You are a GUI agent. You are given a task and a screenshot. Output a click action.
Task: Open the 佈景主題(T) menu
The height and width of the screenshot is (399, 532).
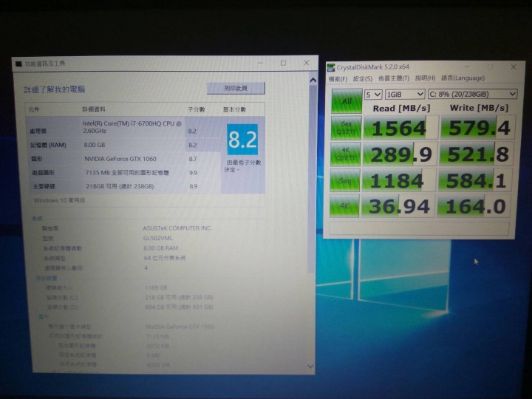pyautogui.click(x=394, y=78)
